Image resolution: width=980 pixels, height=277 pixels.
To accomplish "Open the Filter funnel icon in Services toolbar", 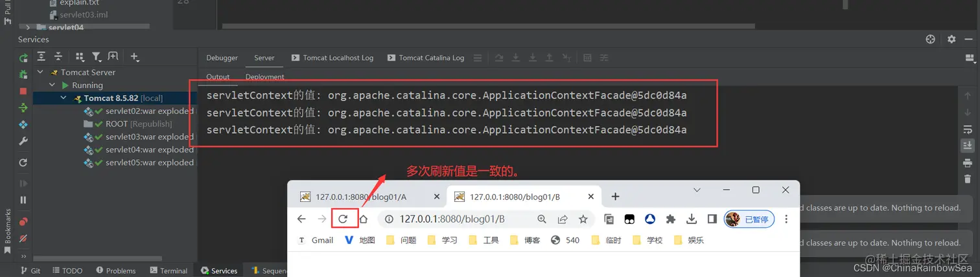I will tap(97, 57).
